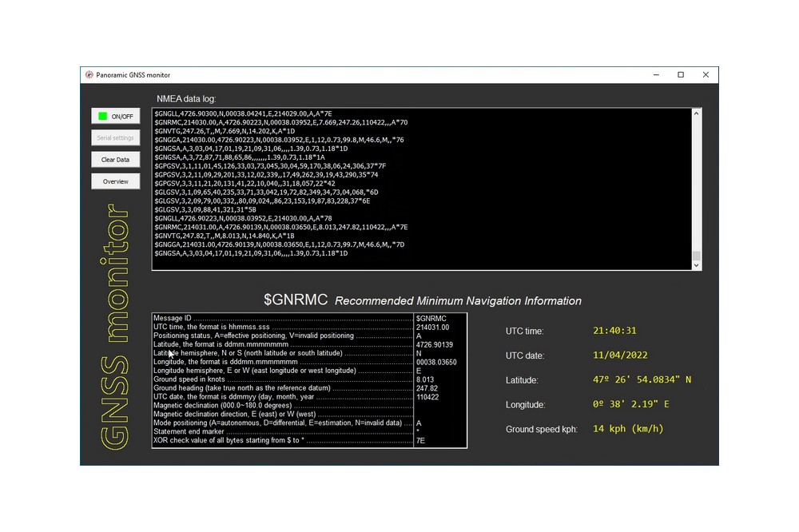The image size is (799, 532).
Task: Click the yellow Longitude 0º 38' 2.19" E
Action: [x=631, y=404]
